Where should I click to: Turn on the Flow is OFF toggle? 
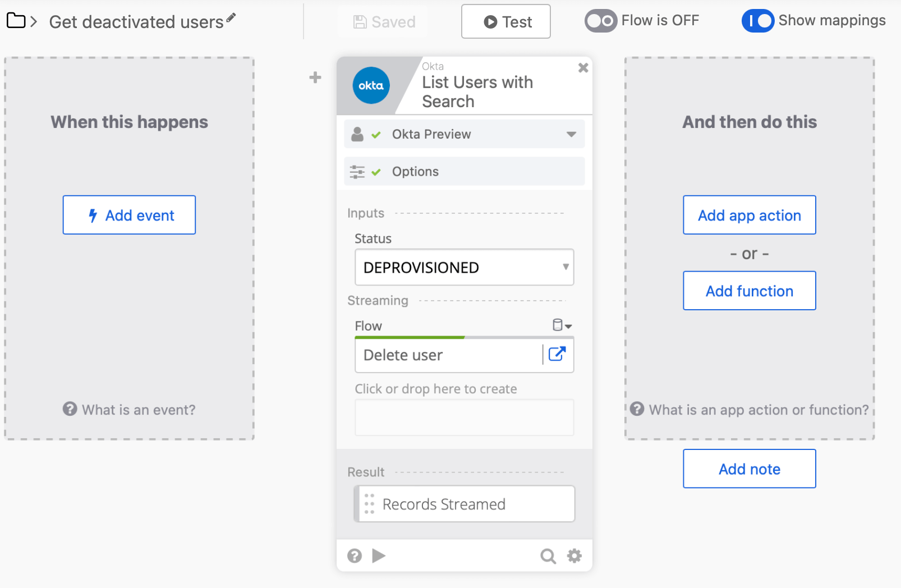[600, 21]
